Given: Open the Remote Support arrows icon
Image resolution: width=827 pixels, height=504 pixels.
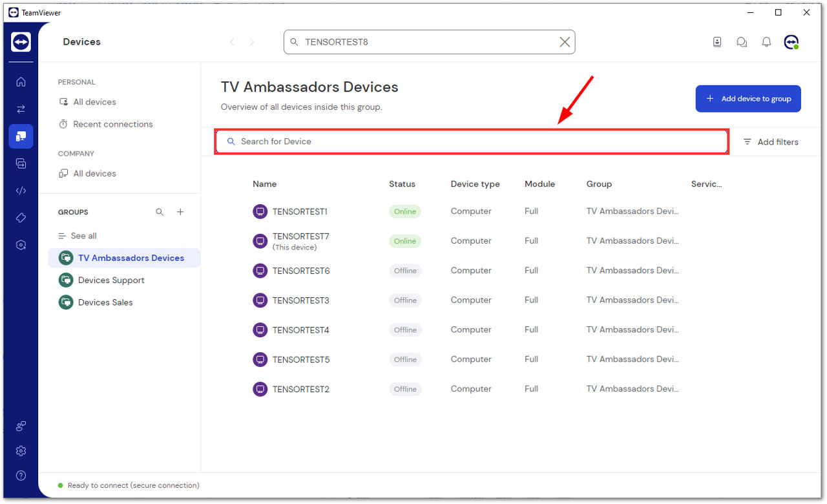Looking at the screenshot, I should click(x=21, y=109).
